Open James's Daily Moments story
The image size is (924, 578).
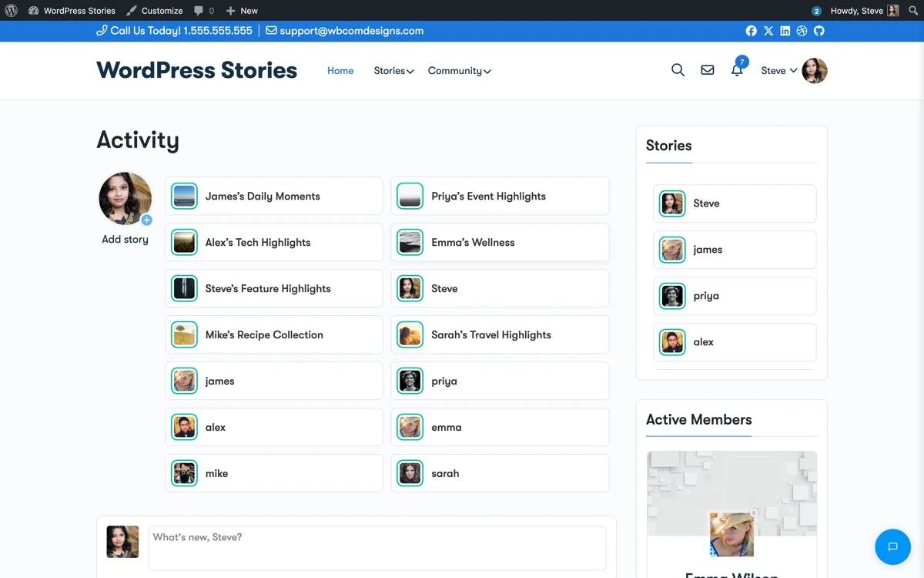pos(273,197)
